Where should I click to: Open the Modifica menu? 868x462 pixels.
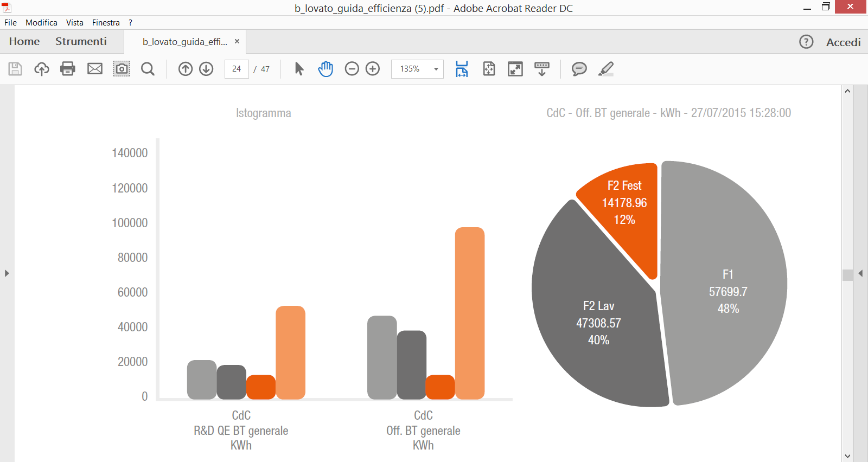click(41, 23)
